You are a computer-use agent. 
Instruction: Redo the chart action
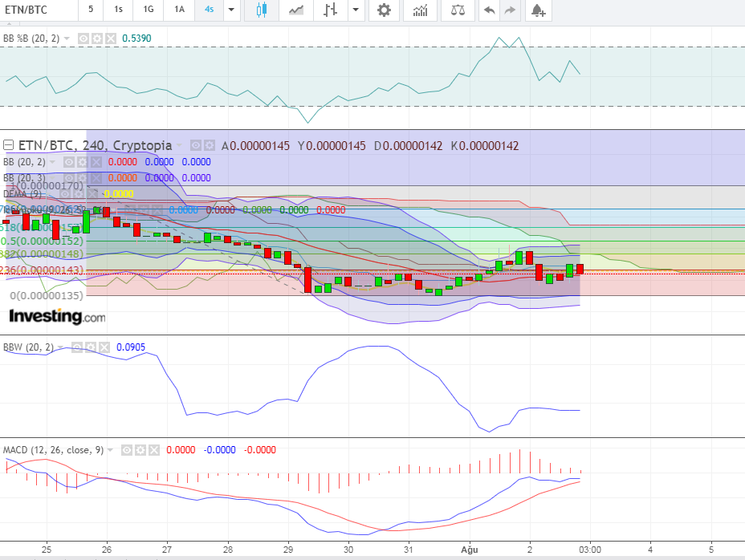(510, 10)
